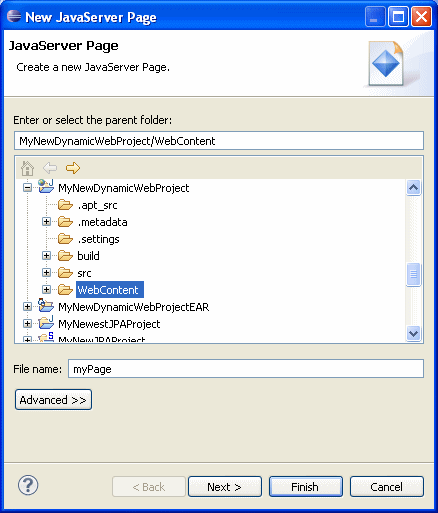Screen dimensions: 438x513
Task: Click the build folder icon
Action: click(x=65, y=256)
